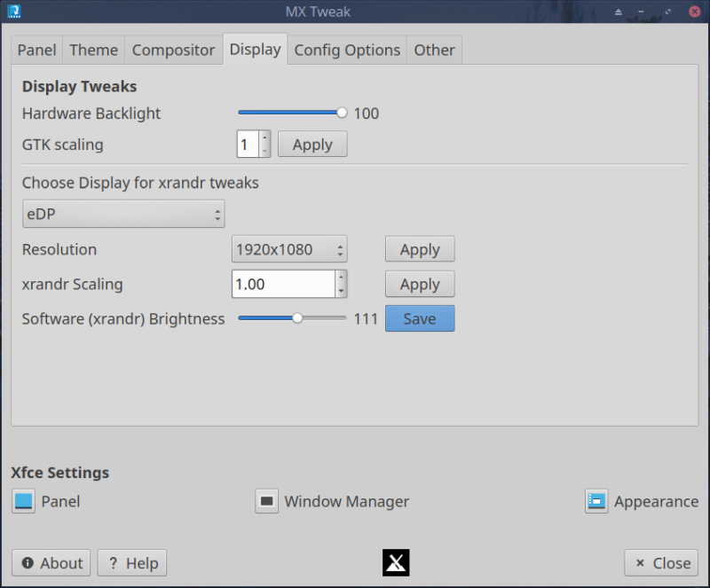Open the About dialog
Screen dimensions: 710x588
click(x=51, y=563)
